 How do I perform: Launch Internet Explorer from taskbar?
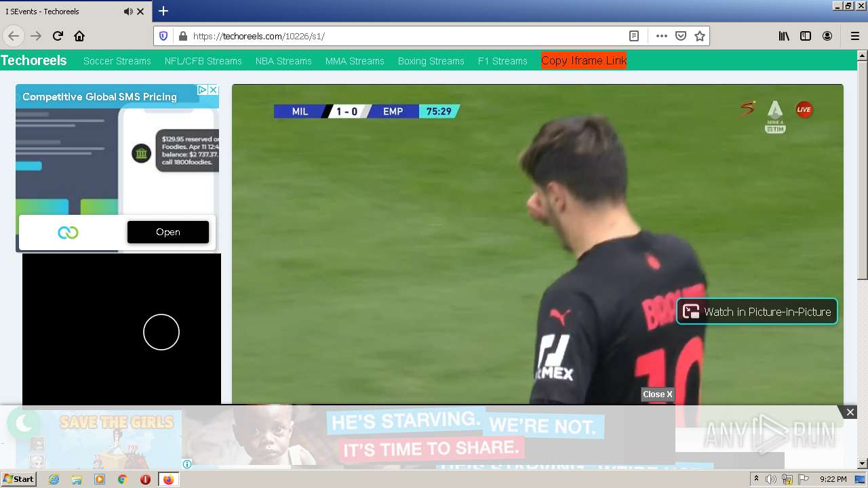pyautogui.click(x=54, y=479)
